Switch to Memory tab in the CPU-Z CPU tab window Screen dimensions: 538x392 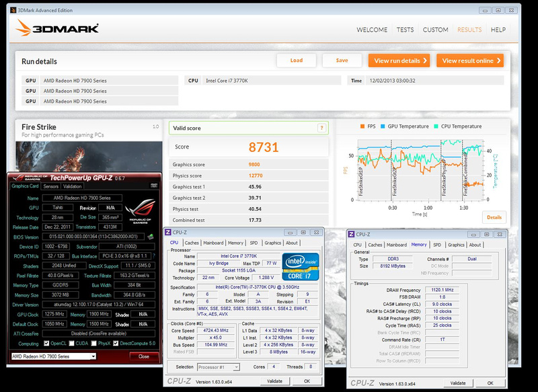coord(235,243)
